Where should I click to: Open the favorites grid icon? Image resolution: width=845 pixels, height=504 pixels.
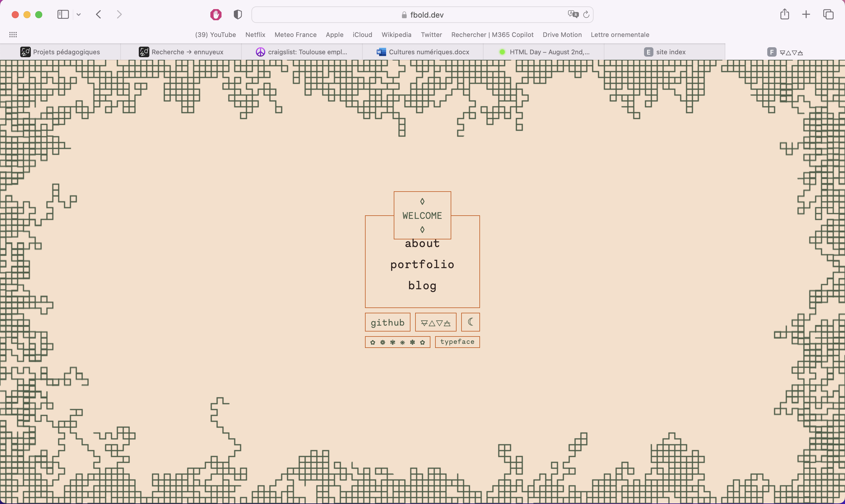click(x=13, y=35)
